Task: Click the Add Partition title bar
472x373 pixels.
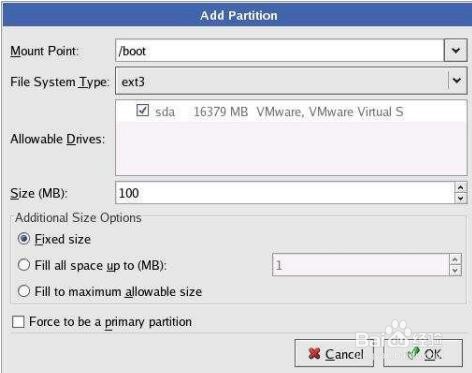Action: (x=237, y=15)
